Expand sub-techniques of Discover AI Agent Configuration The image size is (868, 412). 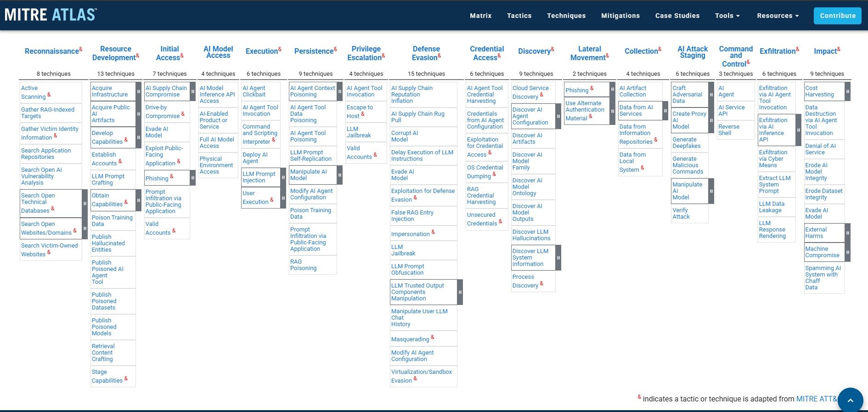pyautogui.click(x=558, y=116)
